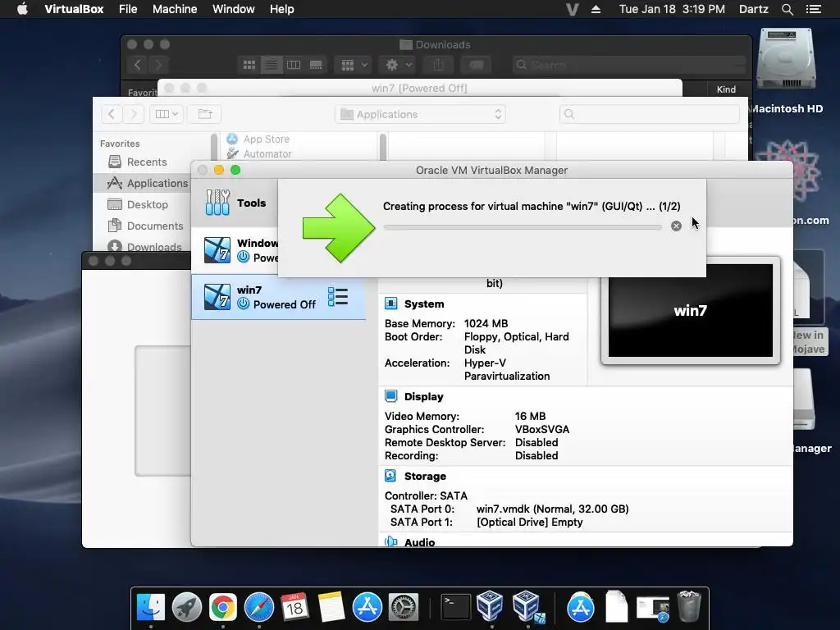Click the Share button in Downloads window
This screenshot has height=630, width=840.
(x=439, y=65)
